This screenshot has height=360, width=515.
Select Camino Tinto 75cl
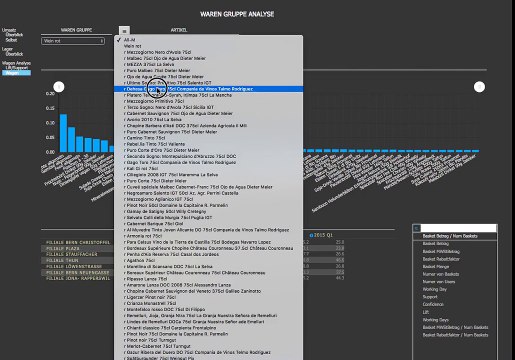tap(208, 138)
